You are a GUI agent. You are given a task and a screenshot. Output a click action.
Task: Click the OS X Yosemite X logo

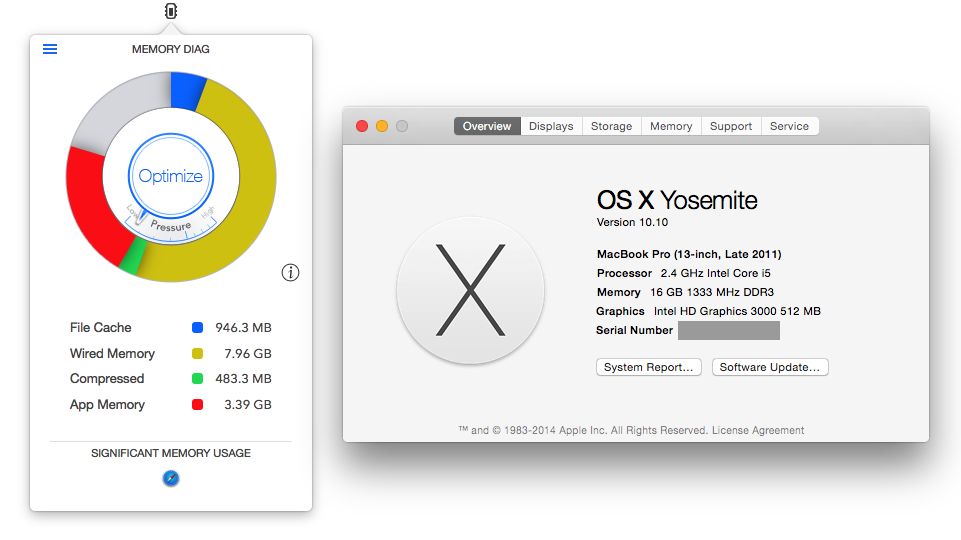click(470, 291)
